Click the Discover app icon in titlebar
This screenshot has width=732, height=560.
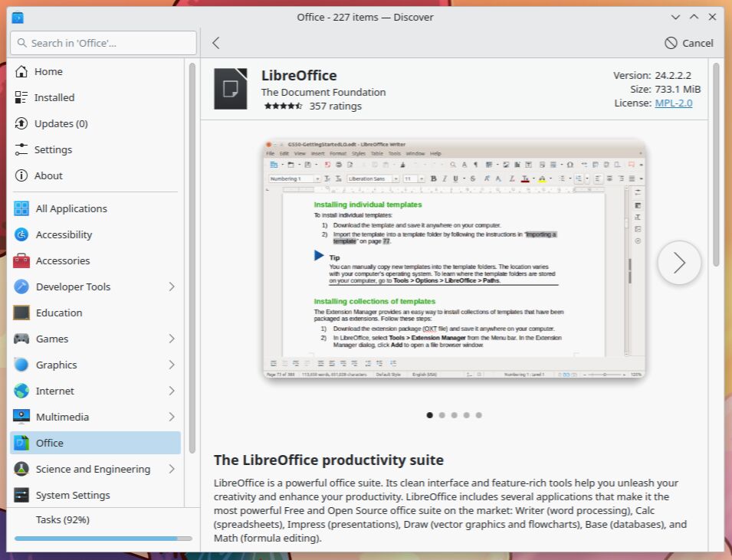click(18, 18)
